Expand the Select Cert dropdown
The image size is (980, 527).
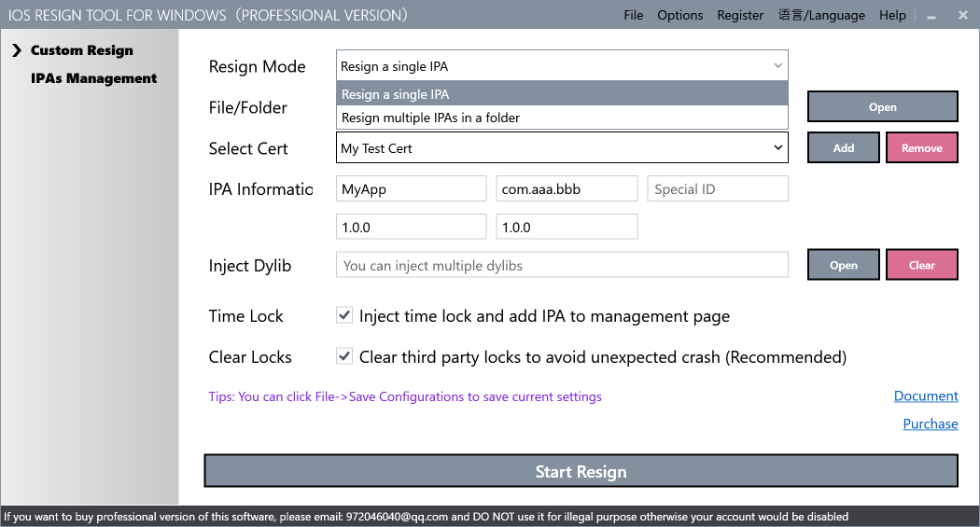(777, 148)
